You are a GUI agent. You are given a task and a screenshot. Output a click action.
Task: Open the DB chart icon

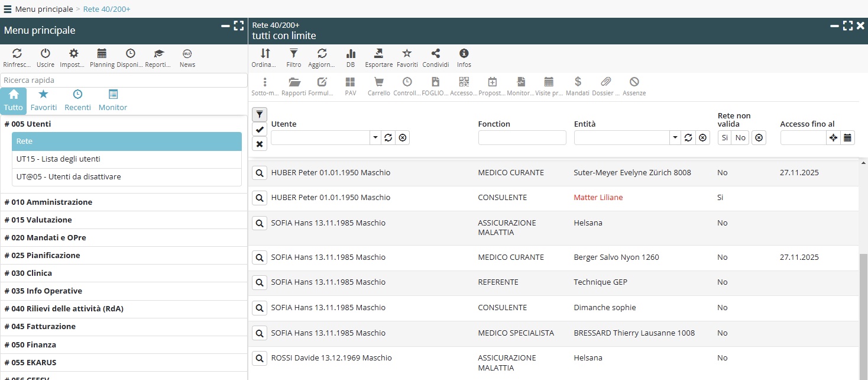[351, 54]
